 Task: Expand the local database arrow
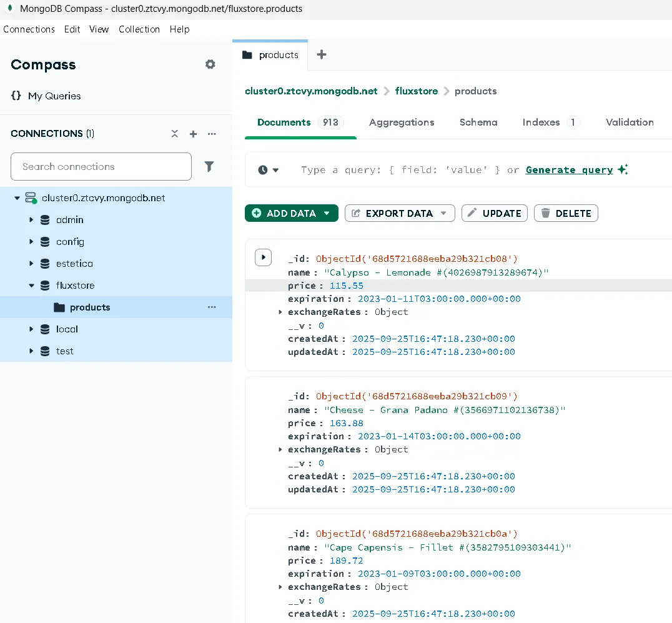click(x=31, y=329)
